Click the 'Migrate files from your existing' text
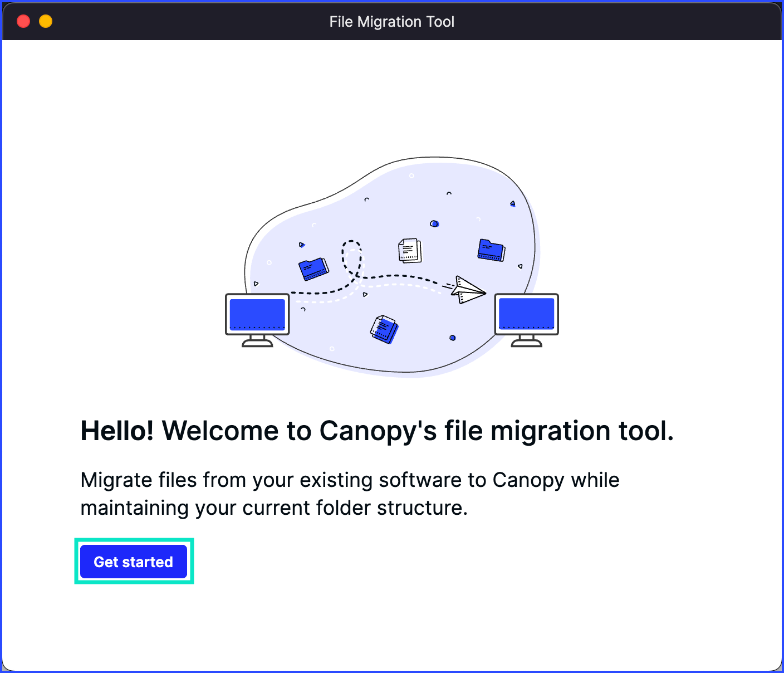Image resolution: width=784 pixels, height=673 pixels. click(x=350, y=494)
